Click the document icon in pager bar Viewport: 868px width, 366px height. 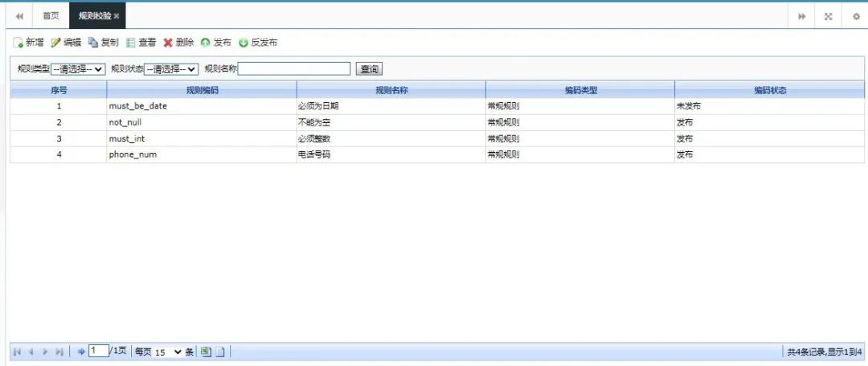pyautogui.click(x=219, y=352)
